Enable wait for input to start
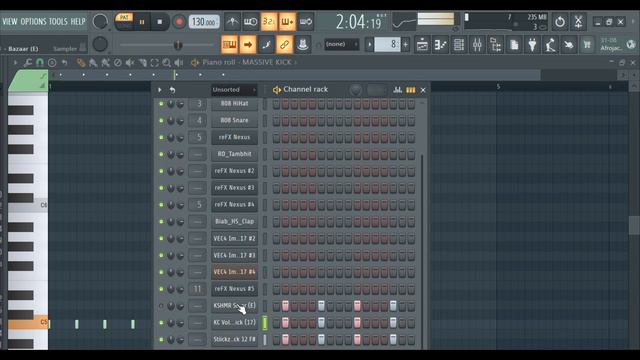The image size is (640, 360). point(250,22)
